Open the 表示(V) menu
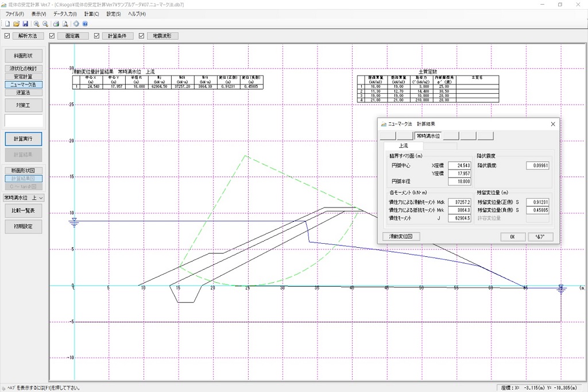This screenshot has height=392, width=588. click(x=38, y=14)
